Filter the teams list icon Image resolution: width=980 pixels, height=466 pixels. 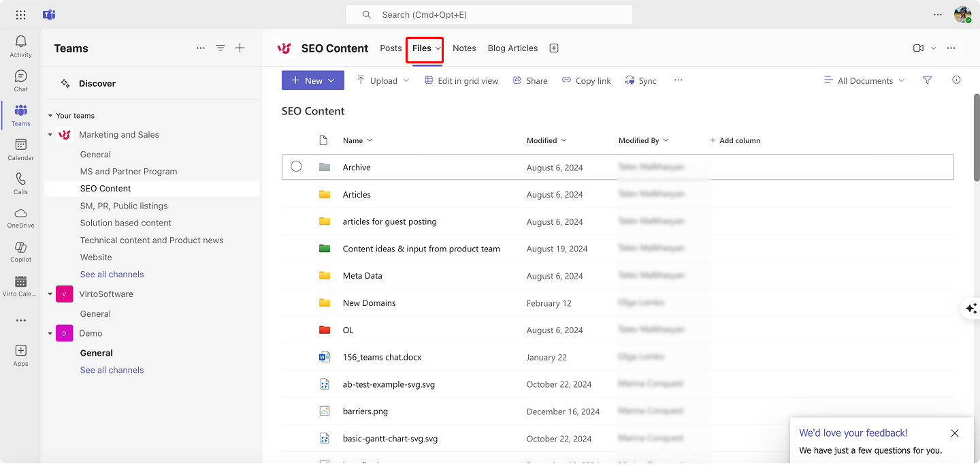click(220, 48)
